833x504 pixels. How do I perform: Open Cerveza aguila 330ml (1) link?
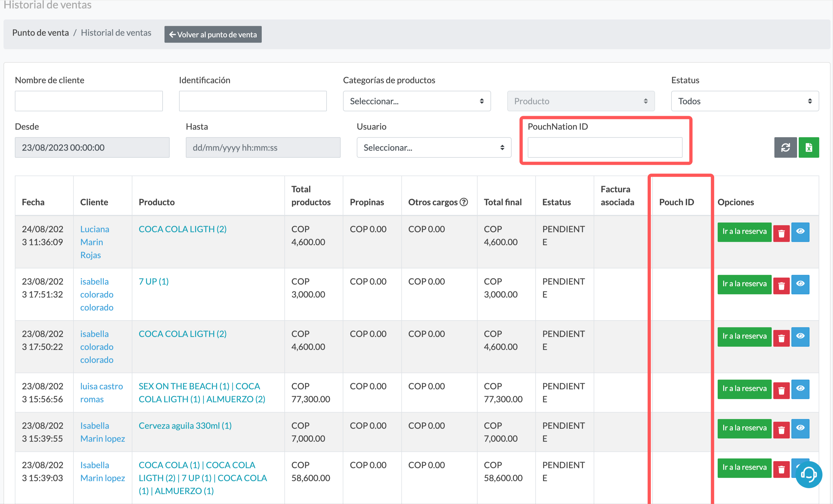185,426
